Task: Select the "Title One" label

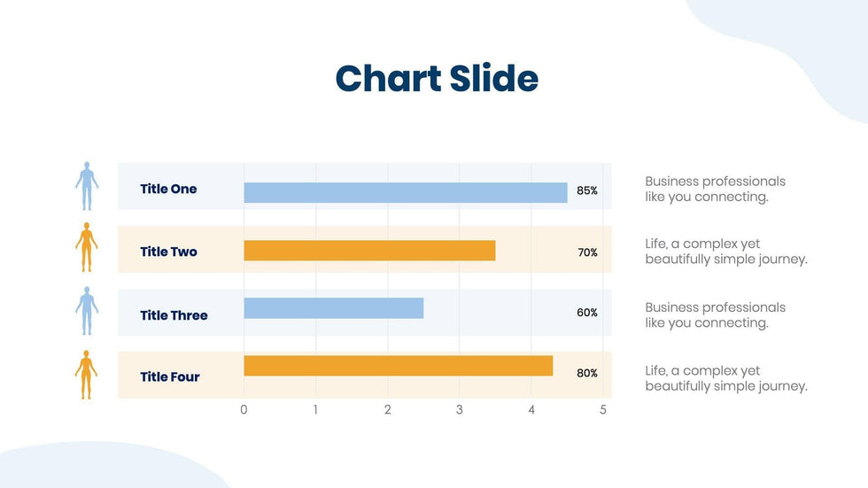Action: (x=168, y=189)
